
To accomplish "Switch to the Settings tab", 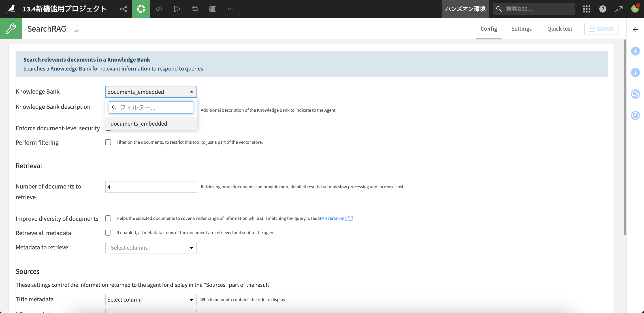I will pyautogui.click(x=521, y=29).
